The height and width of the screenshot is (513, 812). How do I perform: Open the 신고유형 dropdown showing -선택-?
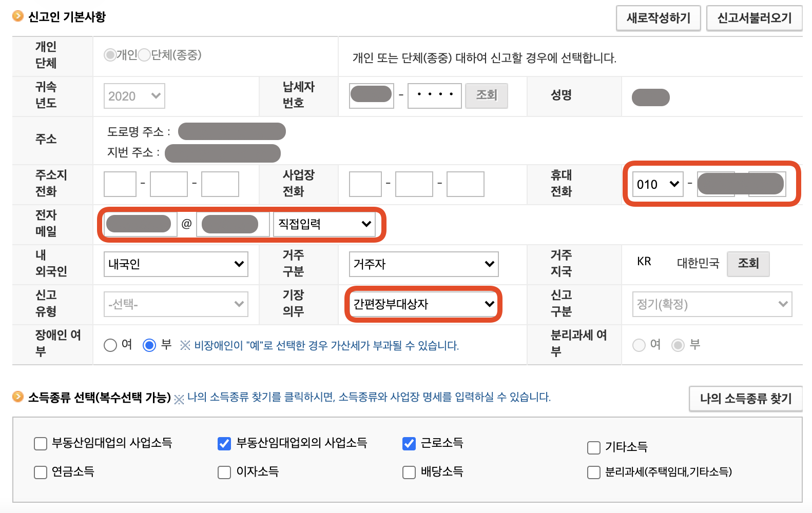pyautogui.click(x=176, y=304)
